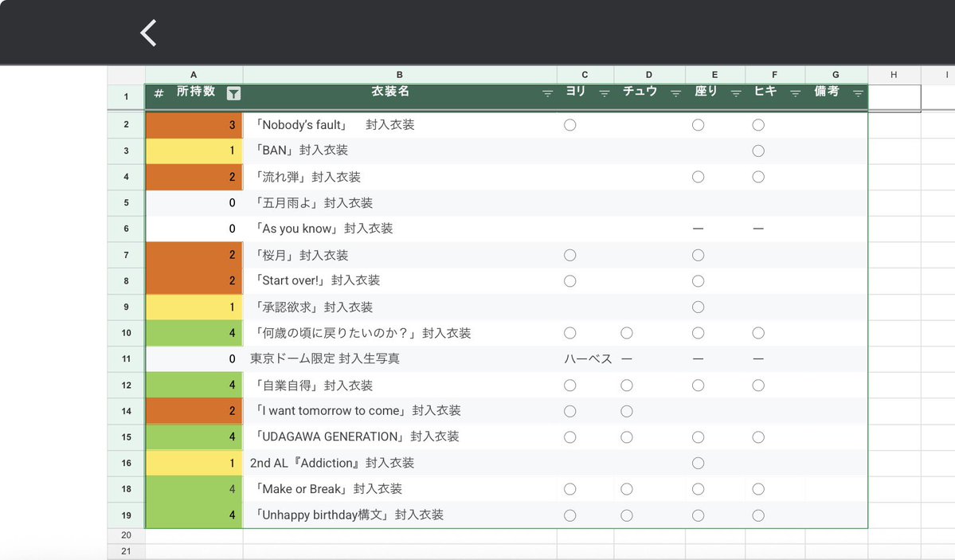Click the yellow cell with 1 for BAN
955x560 pixels.
(x=194, y=151)
